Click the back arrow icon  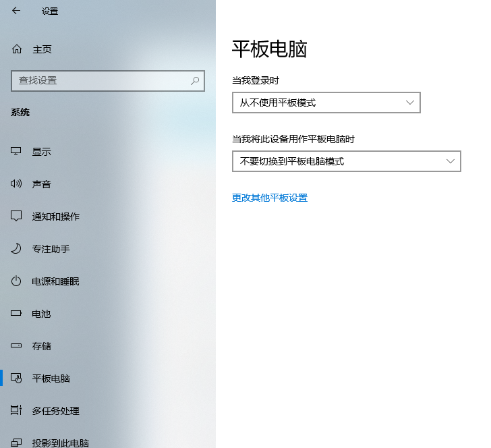tap(16, 11)
